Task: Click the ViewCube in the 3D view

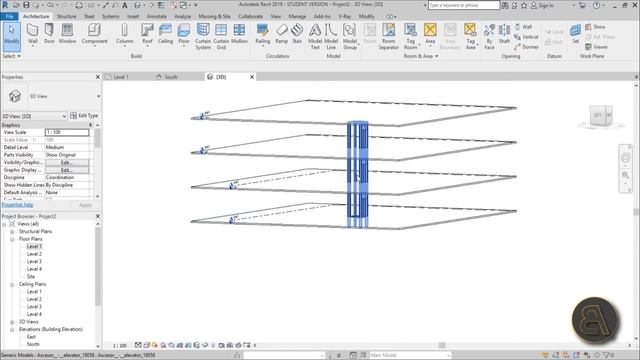Action: 600,116
